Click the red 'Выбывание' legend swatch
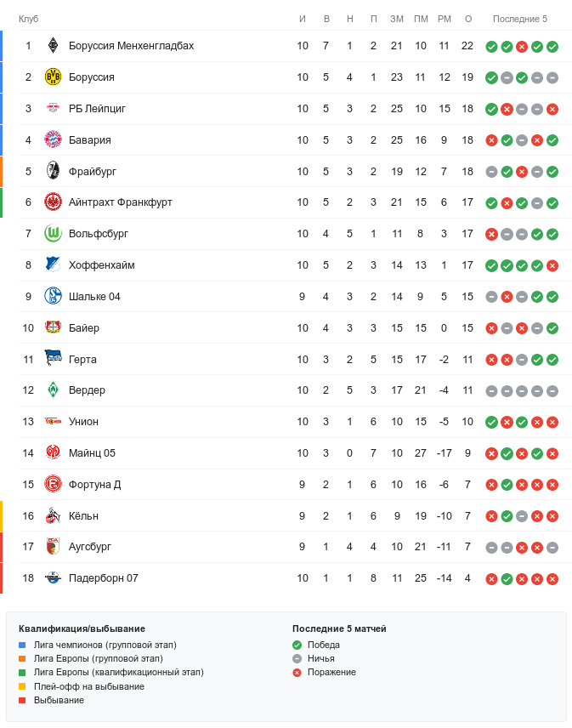 coord(22,700)
